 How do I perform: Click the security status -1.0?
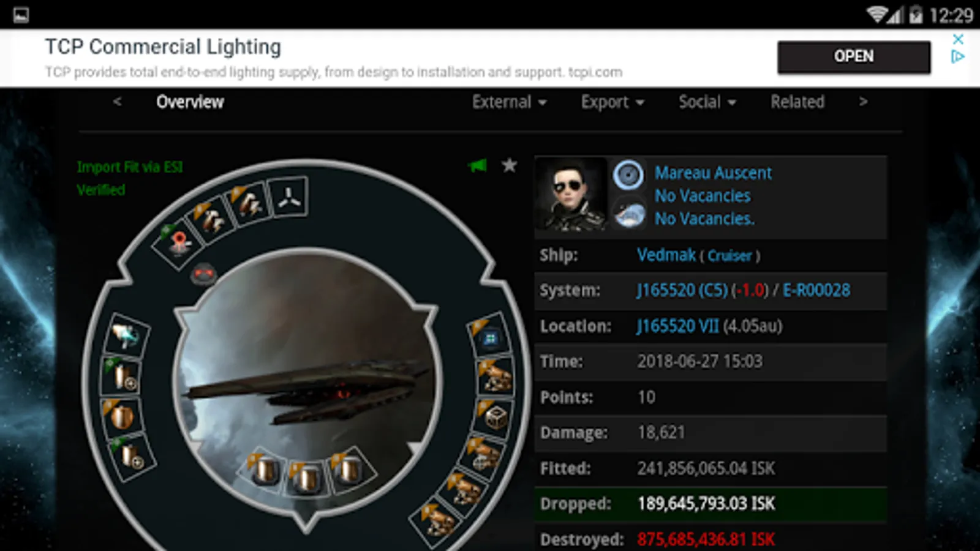click(749, 290)
